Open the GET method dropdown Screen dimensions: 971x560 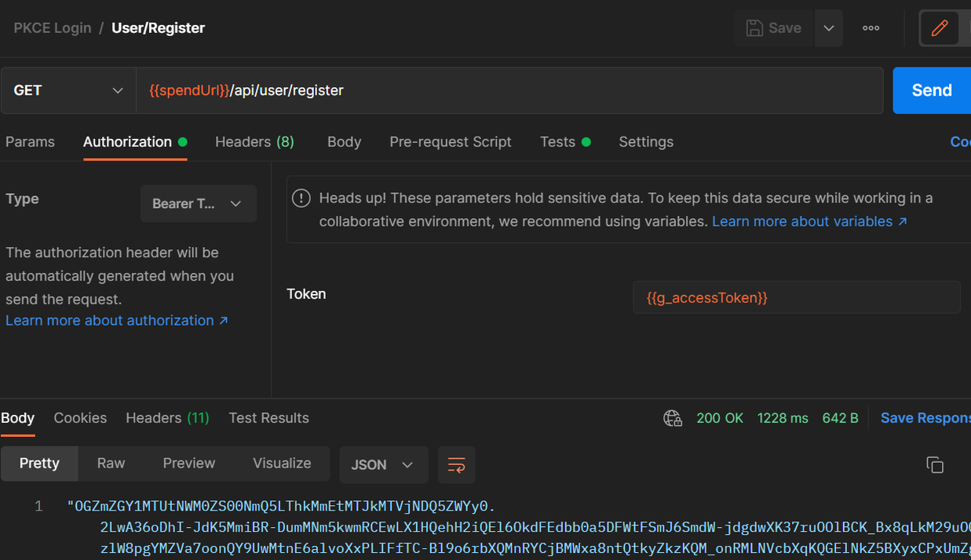pyautogui.click(x=68, y=90)
